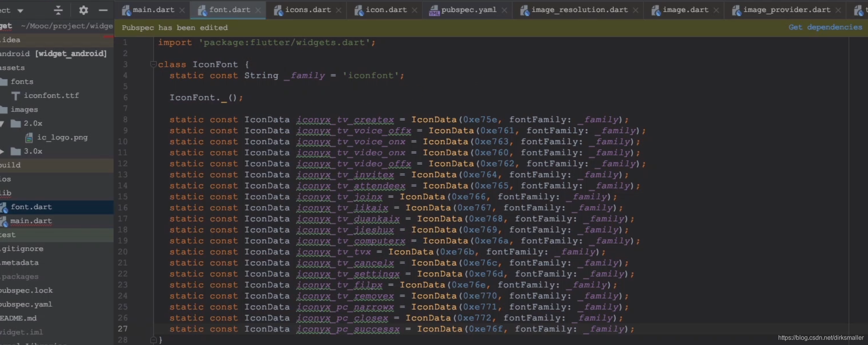Click fold end marker at line 28
868x345 pixels.
[153, 340]
